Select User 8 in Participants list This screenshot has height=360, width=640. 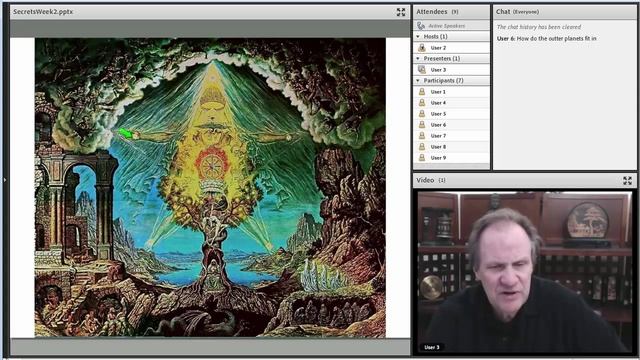coord(451,147)
